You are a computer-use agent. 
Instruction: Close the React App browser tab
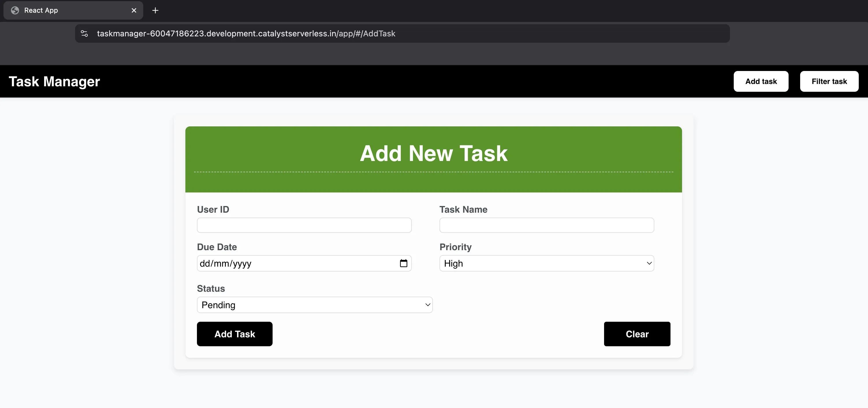point(134,10)
